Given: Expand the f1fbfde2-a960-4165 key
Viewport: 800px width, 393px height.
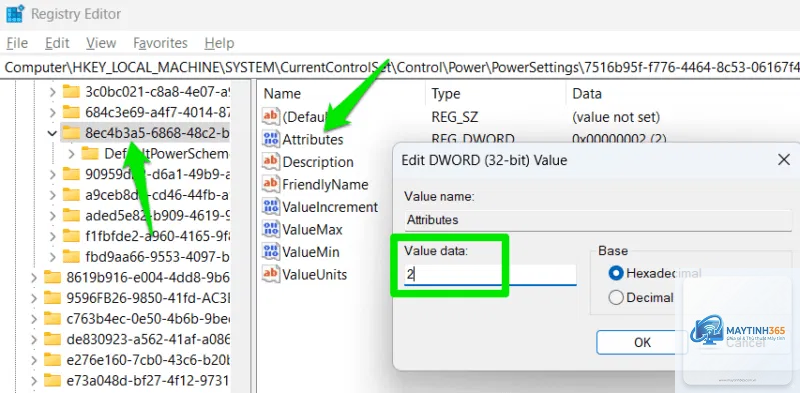Looking at the screenshot, I should (52, 235).
